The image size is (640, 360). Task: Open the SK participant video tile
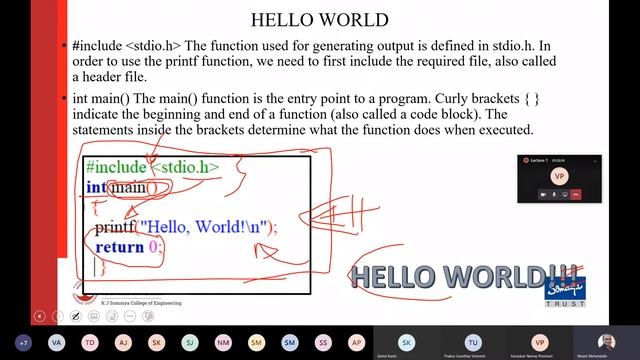click(407, 343)
